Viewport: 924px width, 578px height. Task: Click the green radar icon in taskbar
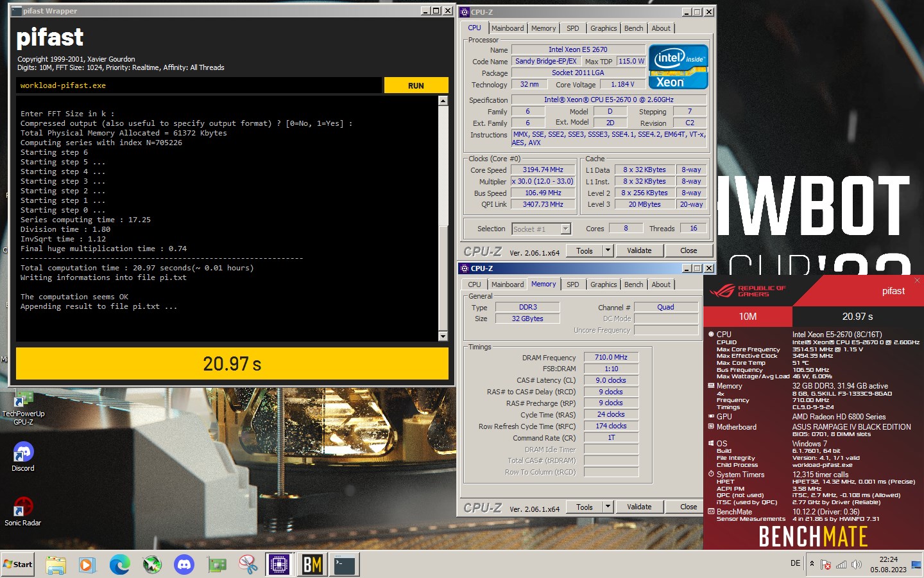[x=151, y=565]
